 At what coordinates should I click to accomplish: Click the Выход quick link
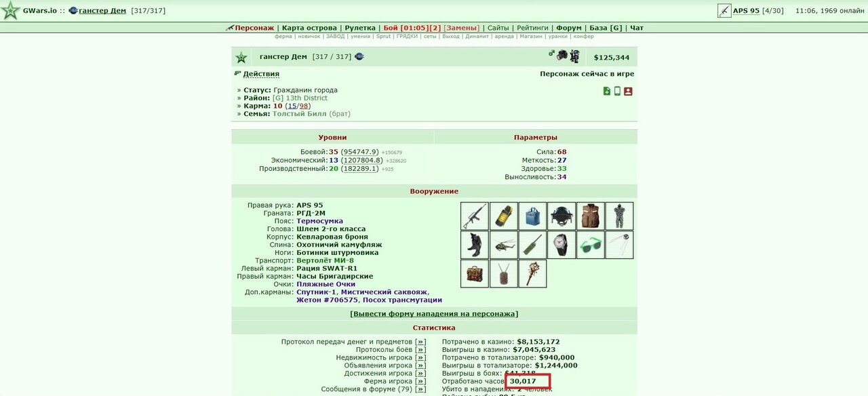click(x=451, y=37)
